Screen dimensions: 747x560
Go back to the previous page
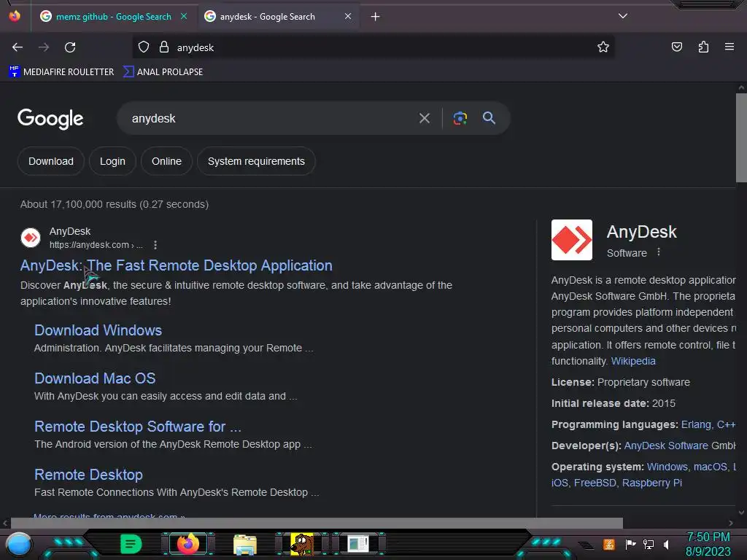point(18,47)
